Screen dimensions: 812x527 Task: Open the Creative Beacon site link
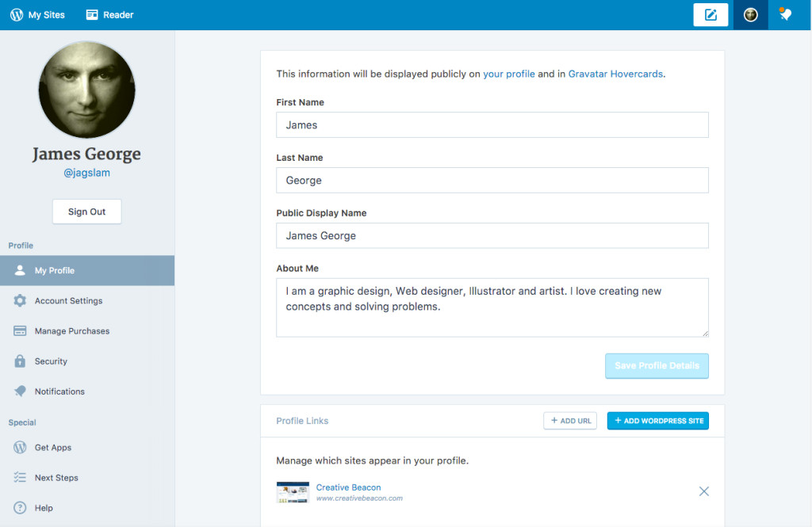click(349, 487)
